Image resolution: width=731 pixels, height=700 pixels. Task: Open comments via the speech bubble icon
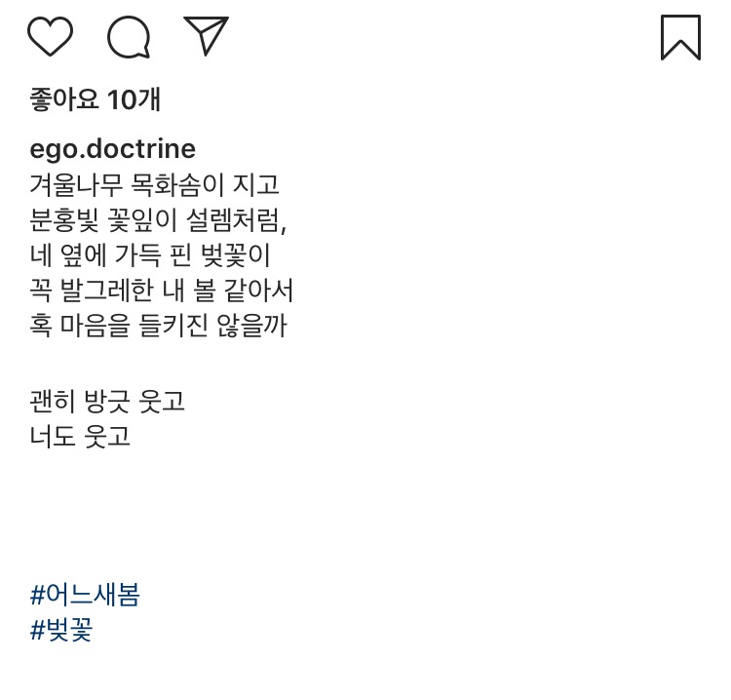point(129,38)
